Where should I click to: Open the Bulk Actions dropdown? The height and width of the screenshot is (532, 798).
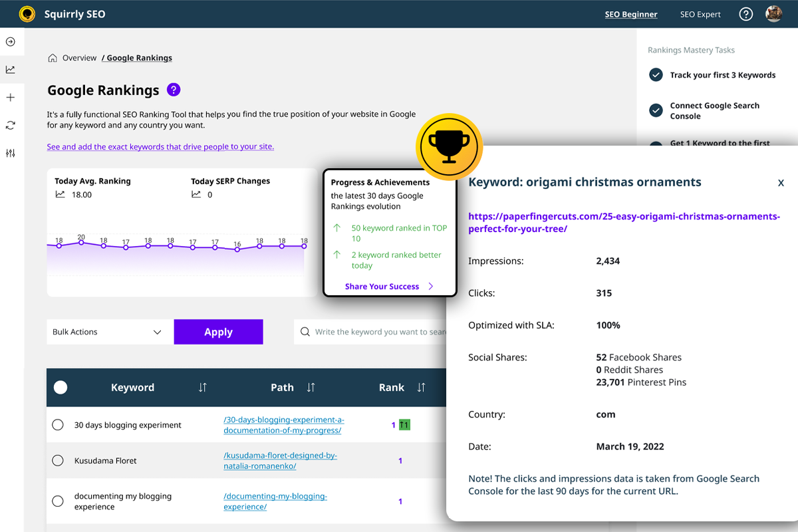[x=107, y=332]
